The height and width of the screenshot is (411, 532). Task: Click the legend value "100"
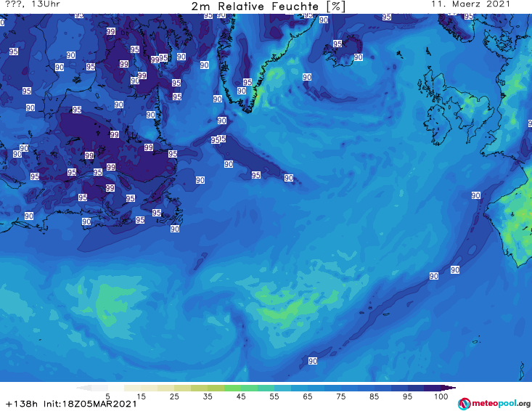pos(441,396)
